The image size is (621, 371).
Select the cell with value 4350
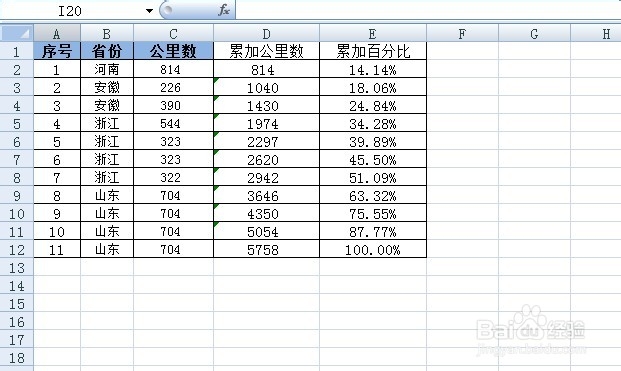[267, 213]
